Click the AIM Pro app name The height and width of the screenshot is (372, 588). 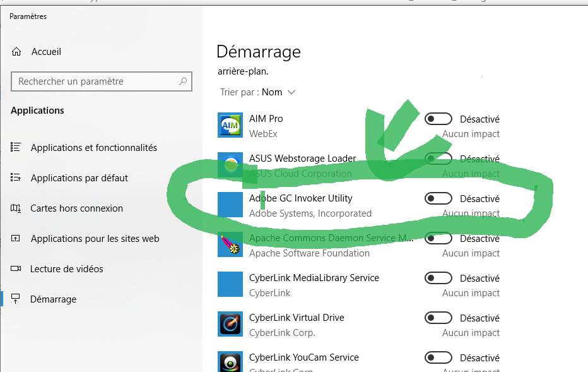coord(266,119)
